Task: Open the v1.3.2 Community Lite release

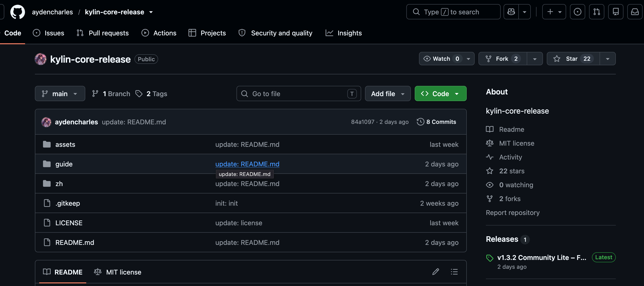Action: (x=542, y=257)
